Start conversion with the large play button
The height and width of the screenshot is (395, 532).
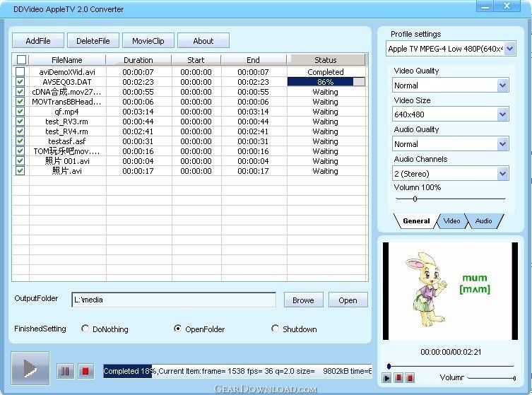point(30,368)
